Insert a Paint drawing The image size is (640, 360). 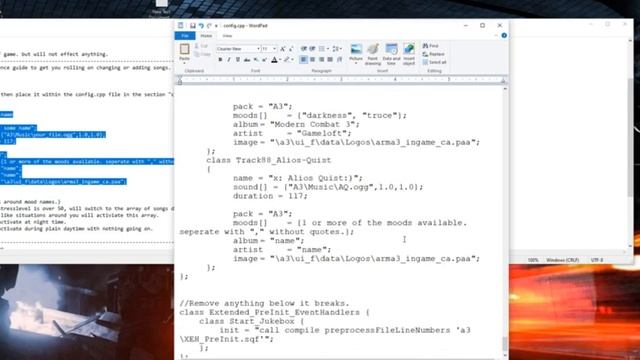tap(373, 54)
